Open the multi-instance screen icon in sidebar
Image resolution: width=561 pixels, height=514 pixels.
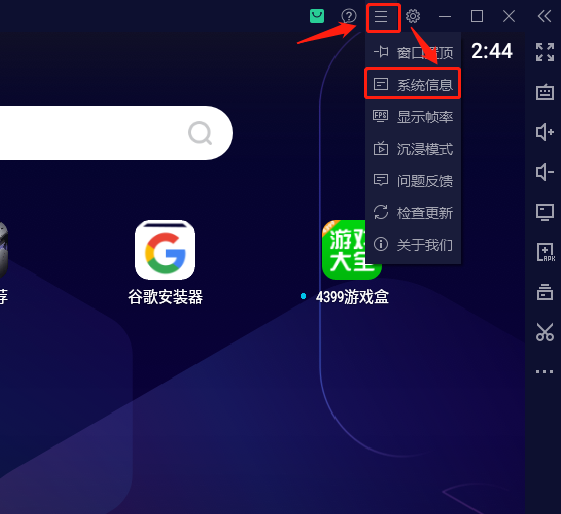[x=545, y=212]
